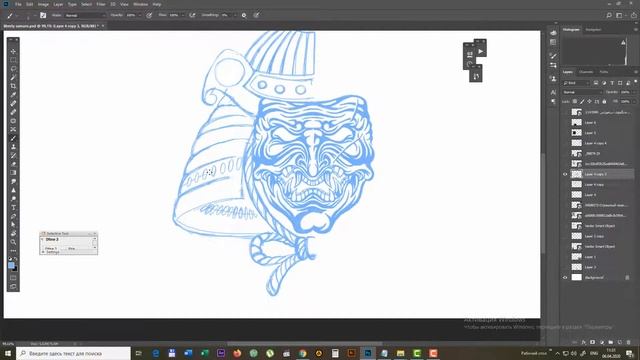This screenshot has height=360, width=640.
Task: Set the background color swatch
Action: click(15, 269)
